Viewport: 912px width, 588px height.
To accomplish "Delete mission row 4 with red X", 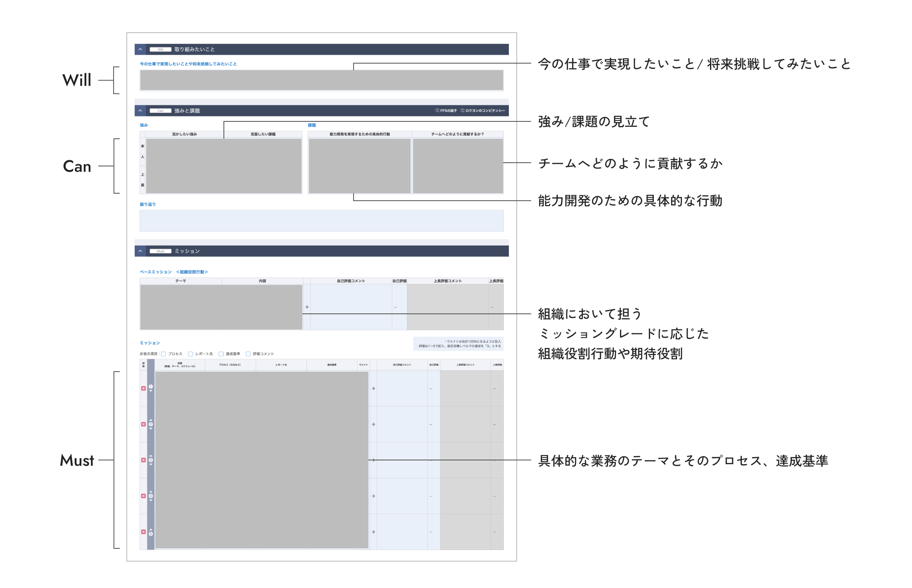I will click(x=143, y=496).
